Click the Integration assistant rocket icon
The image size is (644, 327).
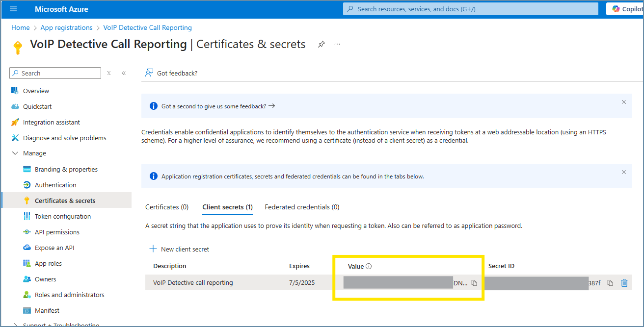[x=15, y=122]
